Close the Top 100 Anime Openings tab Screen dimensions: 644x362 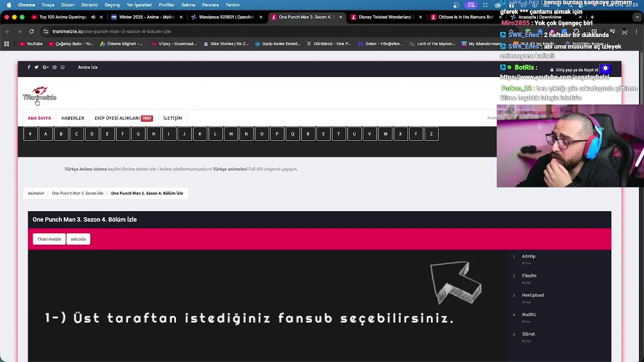(101, 17)
